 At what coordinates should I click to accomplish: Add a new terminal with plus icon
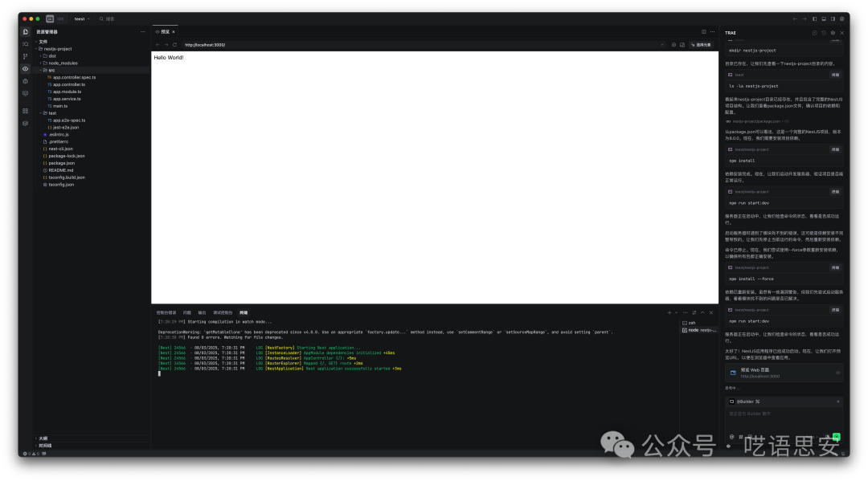point(669,312)
